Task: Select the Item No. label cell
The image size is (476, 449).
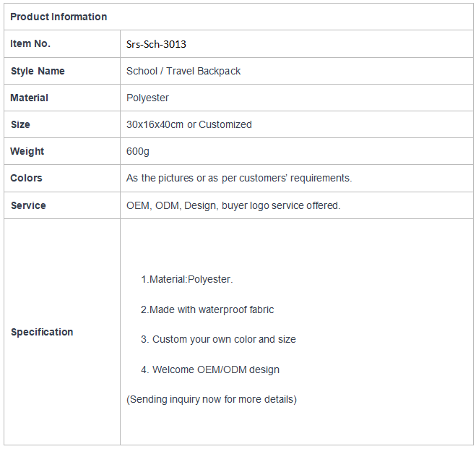Action: [62, 44]
